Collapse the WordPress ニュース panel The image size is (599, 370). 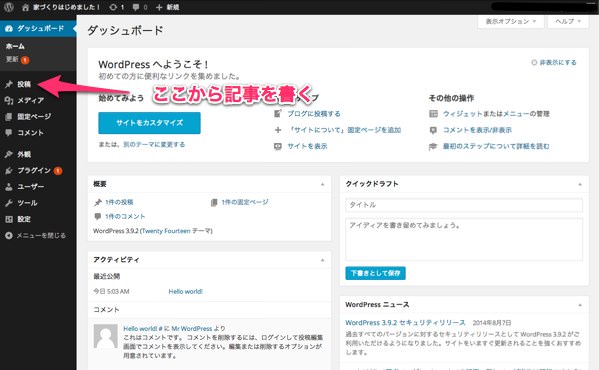(580, 305)
